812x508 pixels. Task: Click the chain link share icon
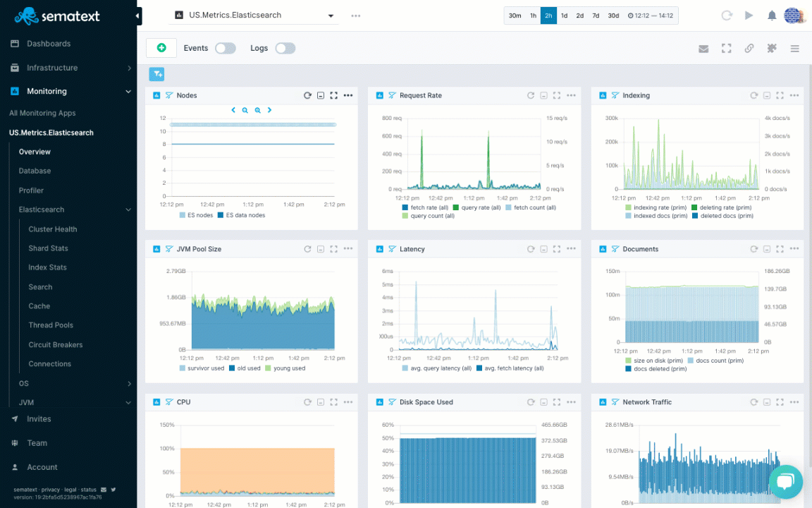pos(749,48)
